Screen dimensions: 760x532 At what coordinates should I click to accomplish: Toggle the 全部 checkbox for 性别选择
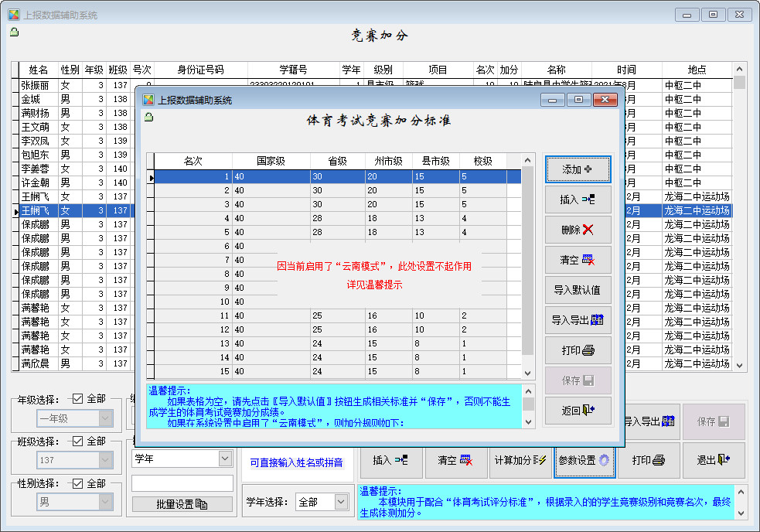point(77,483)
